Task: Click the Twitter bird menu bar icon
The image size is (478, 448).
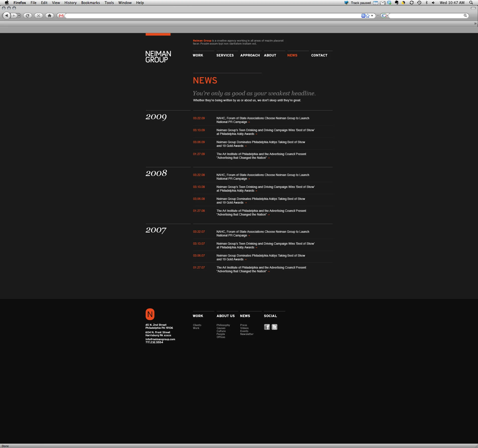Action: point(346,3)
